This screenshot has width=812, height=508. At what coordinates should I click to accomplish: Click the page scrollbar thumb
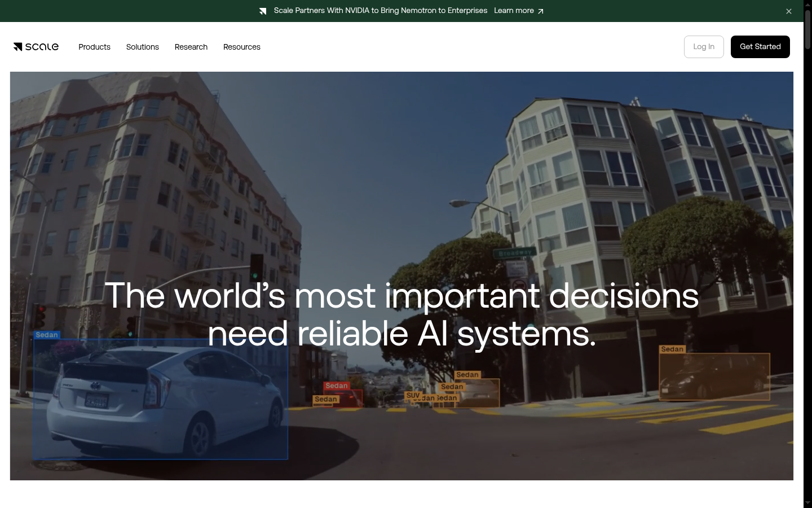(807, 29)
